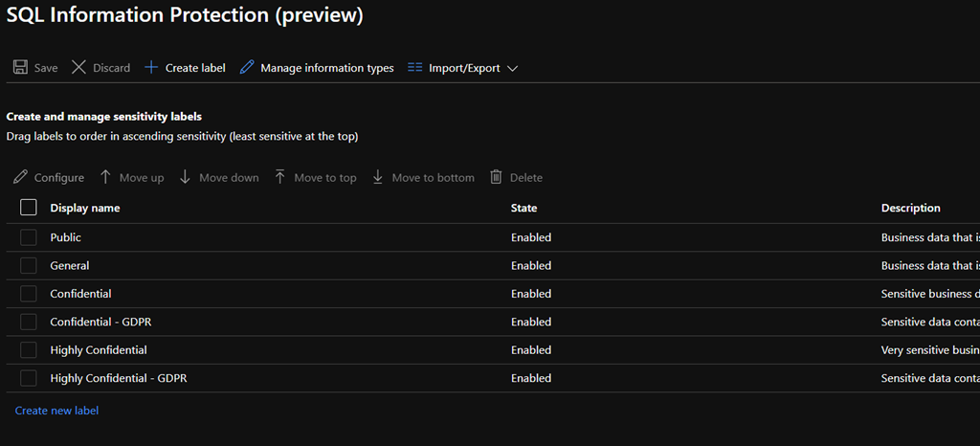The image size is (980, 446).
Task: Click the Discard X icon
Action: coord(78,68)
